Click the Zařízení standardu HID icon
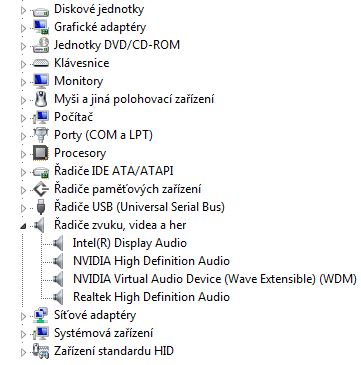Viewport: 361px width, 365px height. click(x=41, y=352)
